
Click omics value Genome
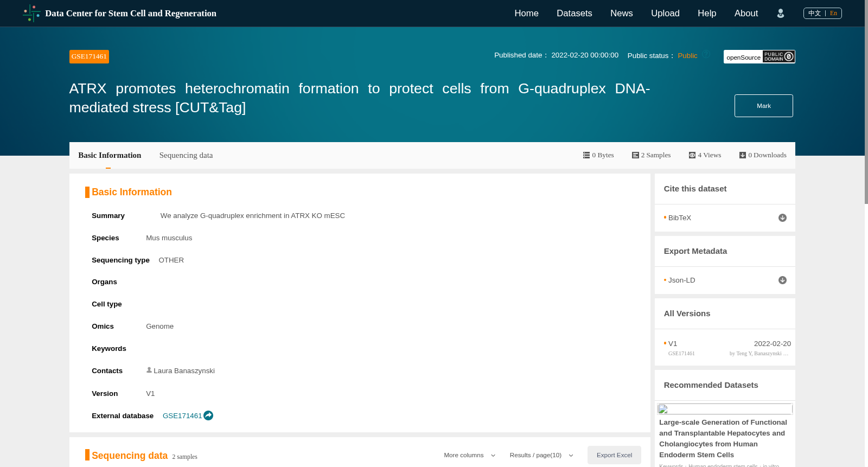159,327
